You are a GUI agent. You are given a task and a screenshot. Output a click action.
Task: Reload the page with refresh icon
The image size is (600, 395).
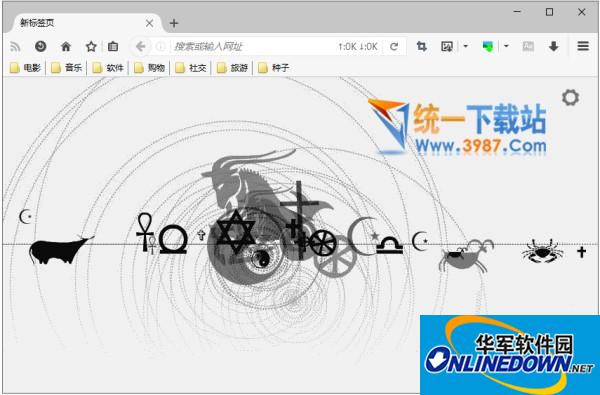394,47
